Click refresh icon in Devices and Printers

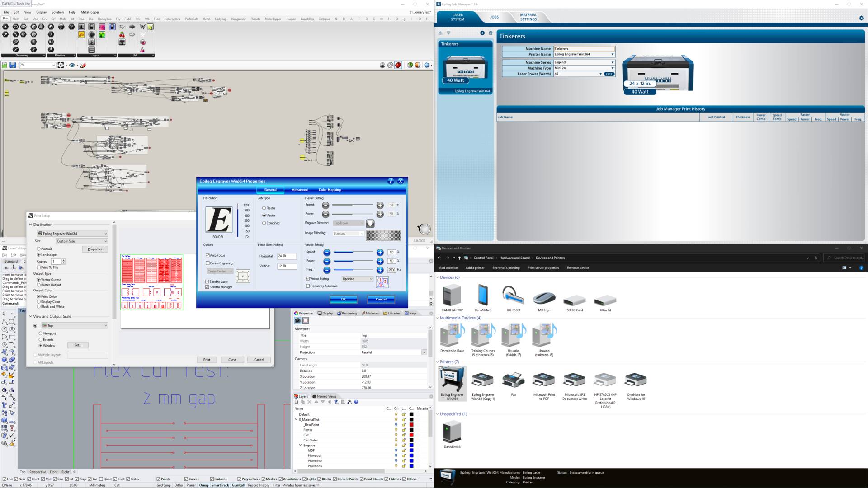click(816, 258)
